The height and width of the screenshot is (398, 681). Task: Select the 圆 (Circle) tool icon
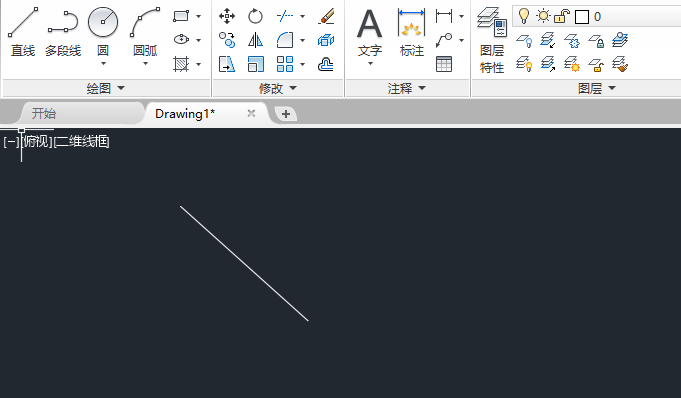(103, 22)
